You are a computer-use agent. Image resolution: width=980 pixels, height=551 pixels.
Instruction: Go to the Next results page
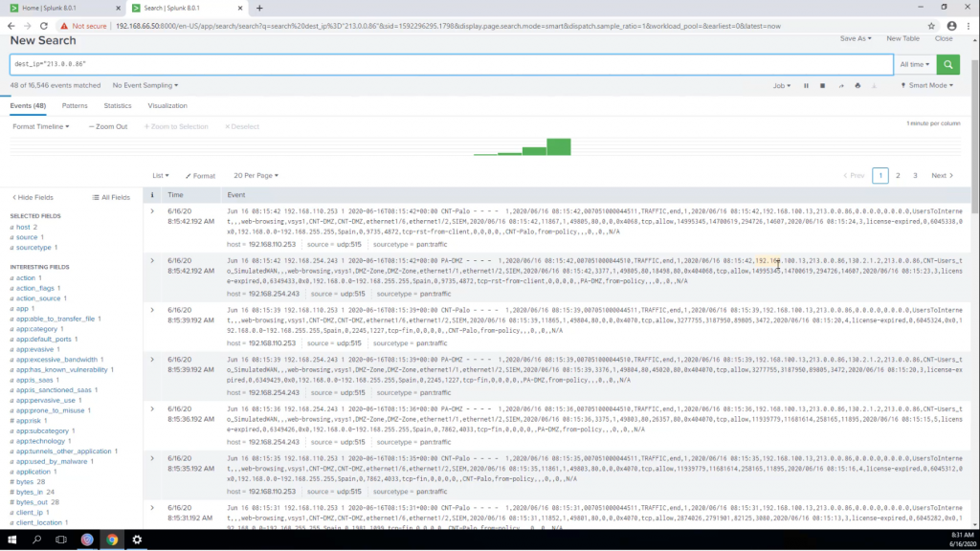click(x=942, y=176)
